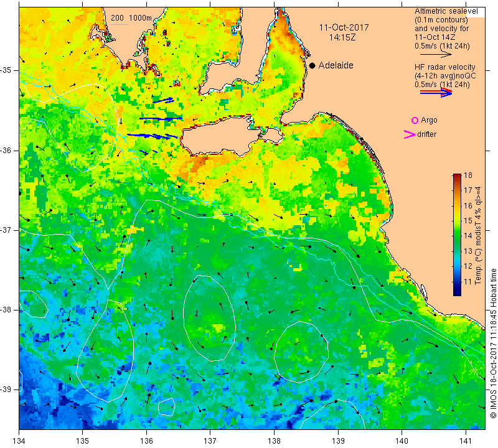Click longitude axis label '138'

[x=274, y=441]
